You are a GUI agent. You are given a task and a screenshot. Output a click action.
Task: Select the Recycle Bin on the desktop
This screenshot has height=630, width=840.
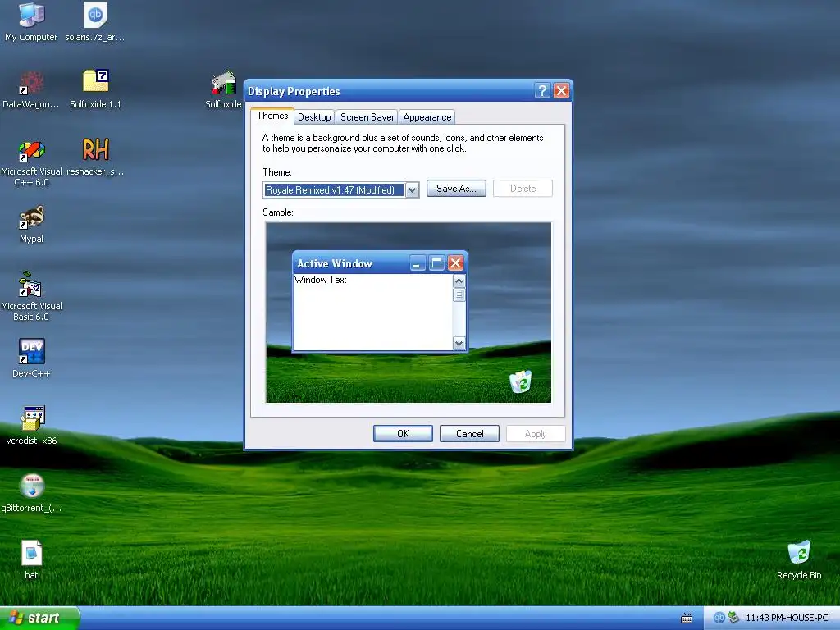click(799, 559)
